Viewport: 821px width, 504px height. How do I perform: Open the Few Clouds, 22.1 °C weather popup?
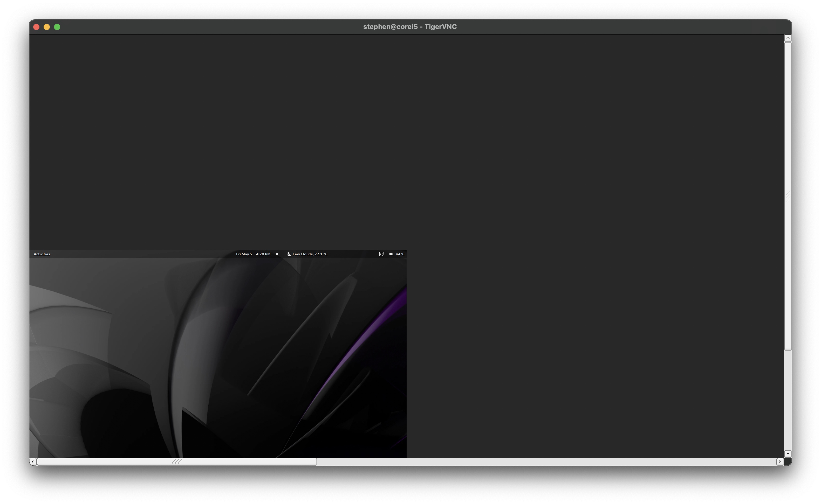[x=310, y=254]
